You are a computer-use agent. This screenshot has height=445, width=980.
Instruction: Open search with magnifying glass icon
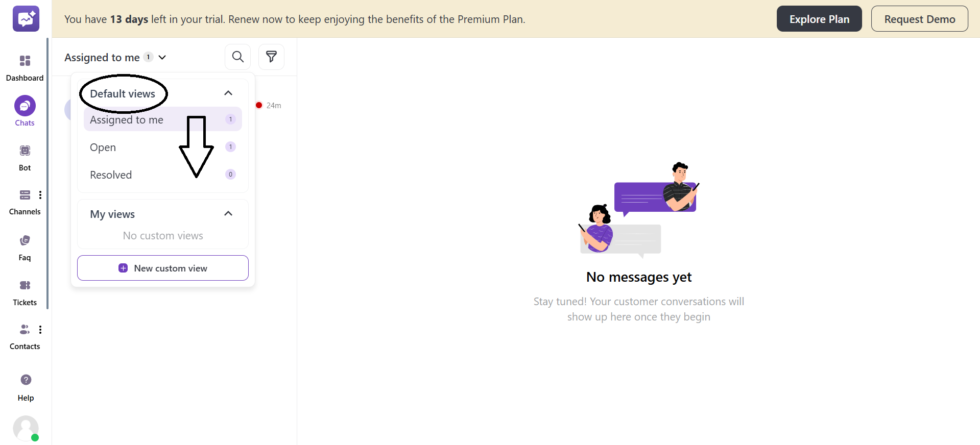tap(237, 57)
